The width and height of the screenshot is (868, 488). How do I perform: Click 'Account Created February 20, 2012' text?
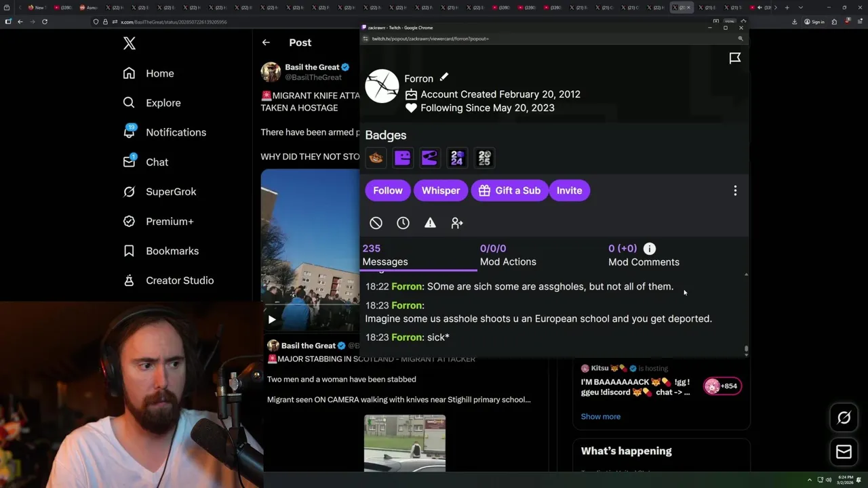[500, 94]
